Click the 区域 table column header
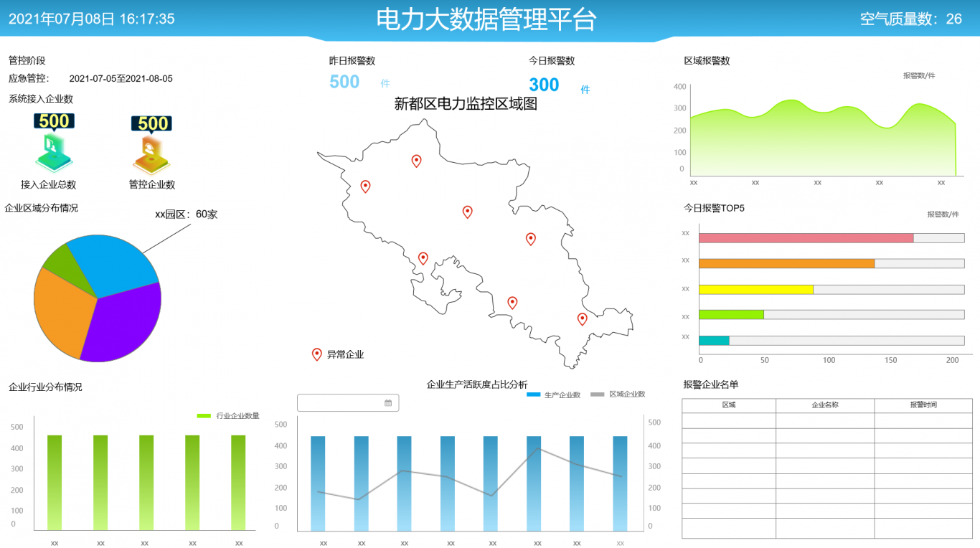 pyautogui.click(x=729, y=405)
